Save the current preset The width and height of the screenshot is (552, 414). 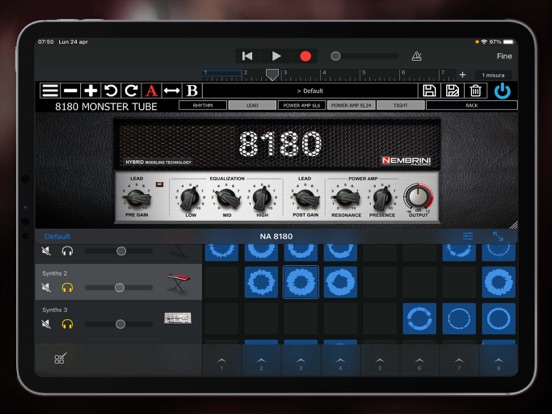tap(429, 91)
